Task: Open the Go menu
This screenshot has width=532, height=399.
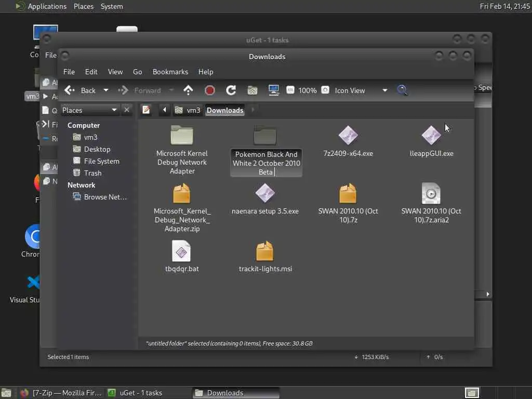Action: [137, 72]
